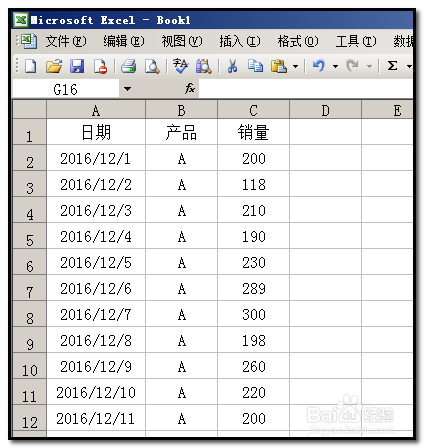Select row 5 header
Screen dimensions: 424x448
[x=29, y=236]
